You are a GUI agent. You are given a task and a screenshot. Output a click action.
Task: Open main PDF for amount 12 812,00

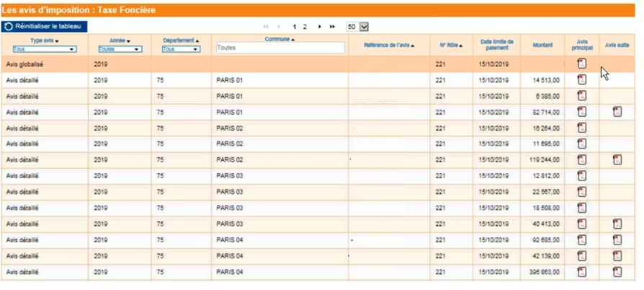click(x=582, y=176)
